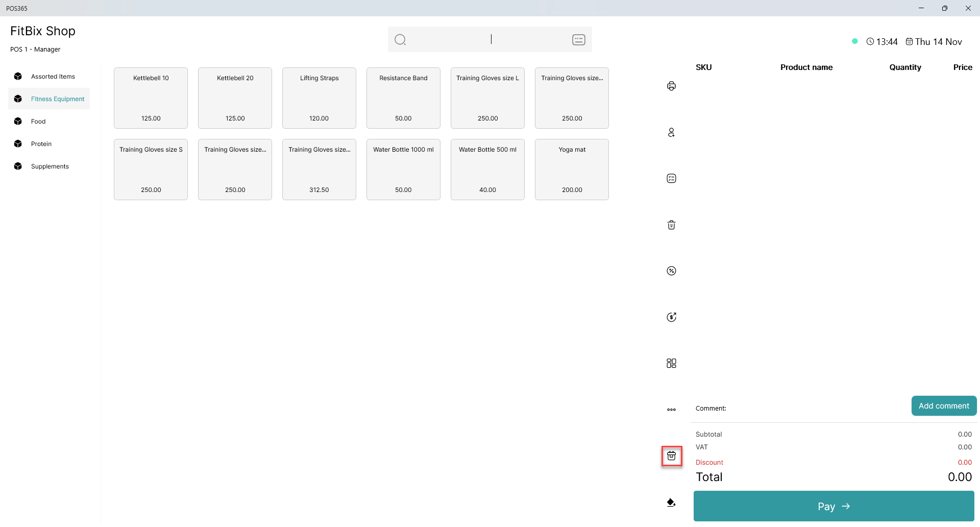Screen dimensions: 980x527
Task: Click the Add comment button
Action: (x=943, y=406)
